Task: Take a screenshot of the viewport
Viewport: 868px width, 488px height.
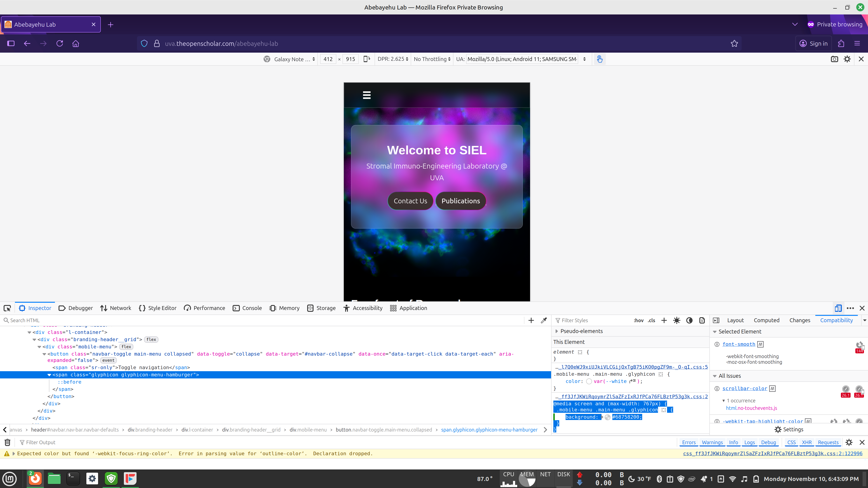Action: (834, 59)
